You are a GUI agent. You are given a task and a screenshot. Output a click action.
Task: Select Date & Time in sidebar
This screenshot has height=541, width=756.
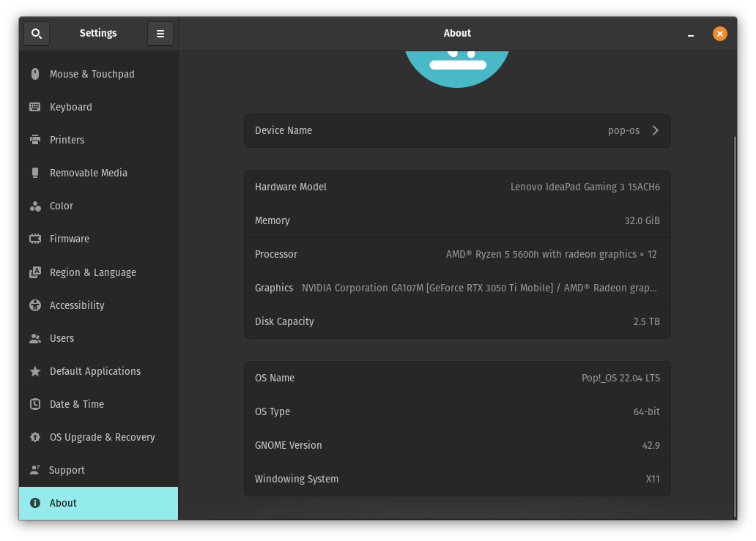pos(98,404)
